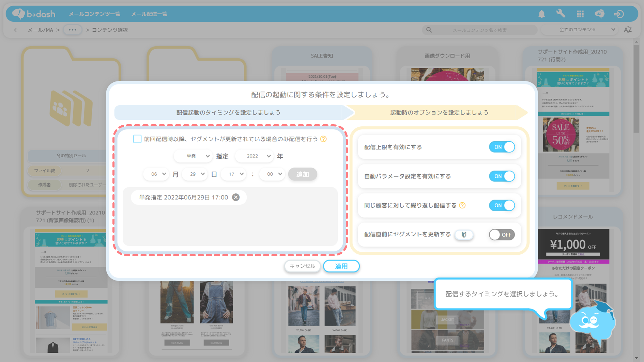This screenshot has height=362, width=644.
Task: Click the ファイル数 label
Action: tap(45, 171)
